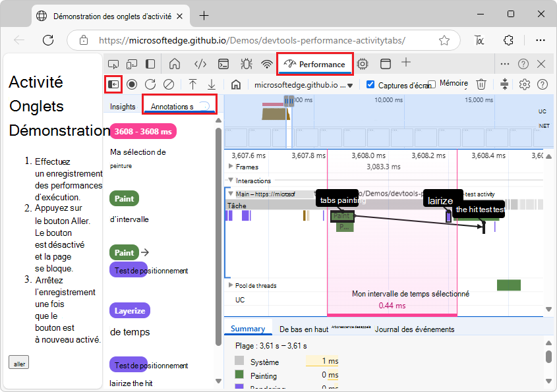This screenshot has height=392, width=557.
Task: Enable the Mémoire checkbox
Action: (x=432, y=82)
